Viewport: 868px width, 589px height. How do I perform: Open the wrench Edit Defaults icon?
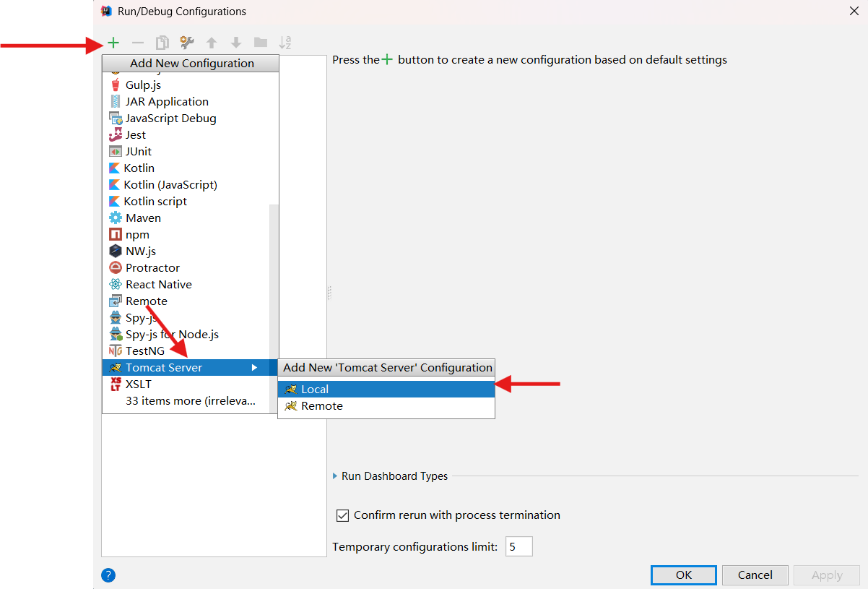(x=187, y=43)
